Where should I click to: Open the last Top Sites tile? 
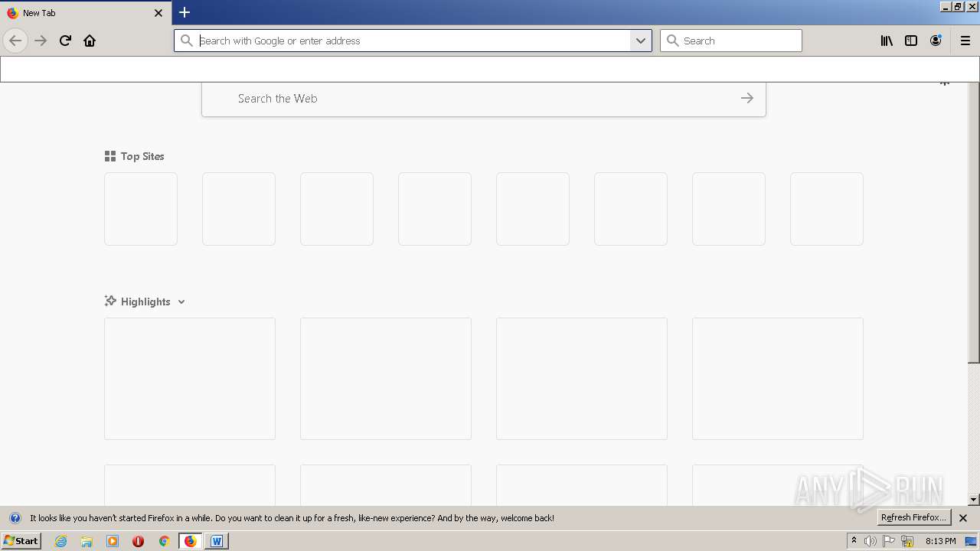(827, 209)
